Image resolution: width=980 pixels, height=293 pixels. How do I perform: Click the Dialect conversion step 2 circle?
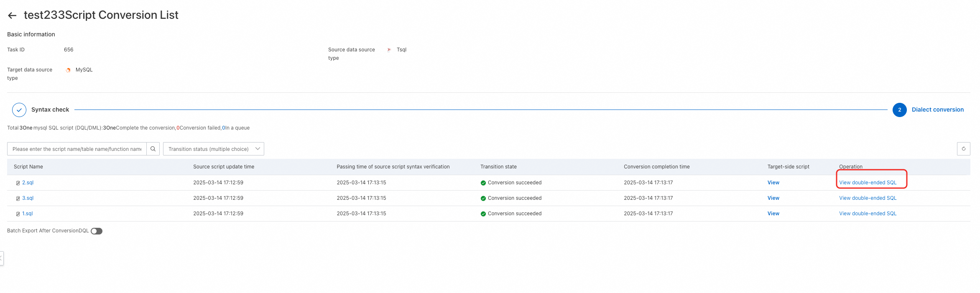(899, 110)
